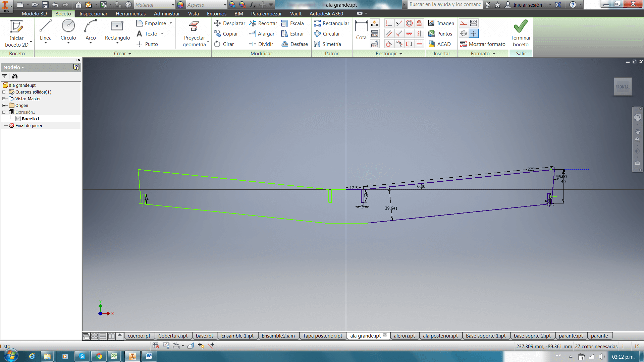Select the Simetría mirror tool
The width and height of the screenshot is (644, 362).
coord(327,44)
